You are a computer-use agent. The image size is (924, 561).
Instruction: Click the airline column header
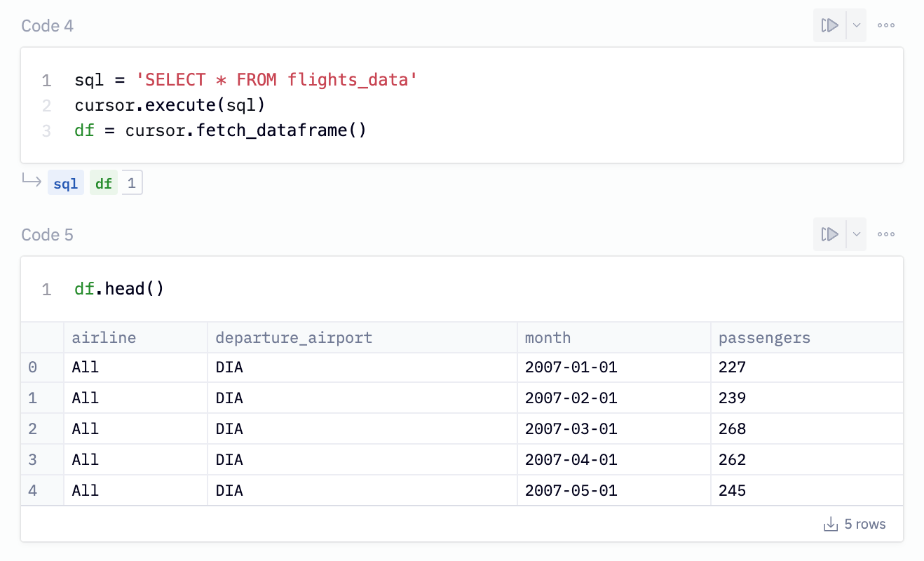coord(103,337)
